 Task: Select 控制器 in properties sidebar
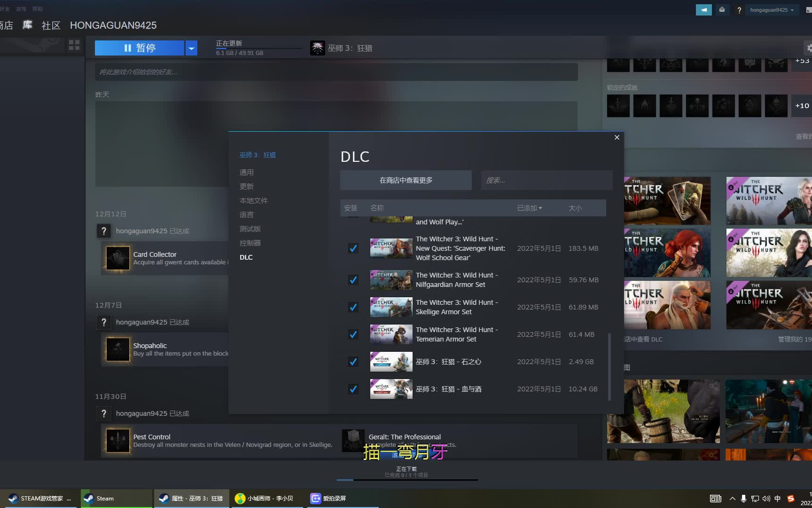tap(250, 243)
